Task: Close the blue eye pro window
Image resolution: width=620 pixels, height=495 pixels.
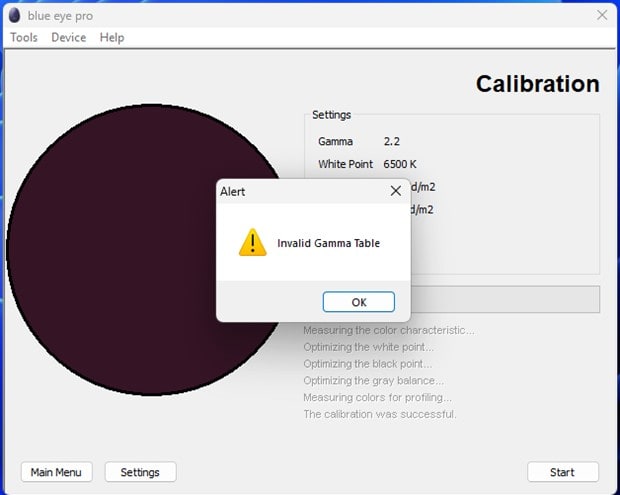Action: point(602,15)
